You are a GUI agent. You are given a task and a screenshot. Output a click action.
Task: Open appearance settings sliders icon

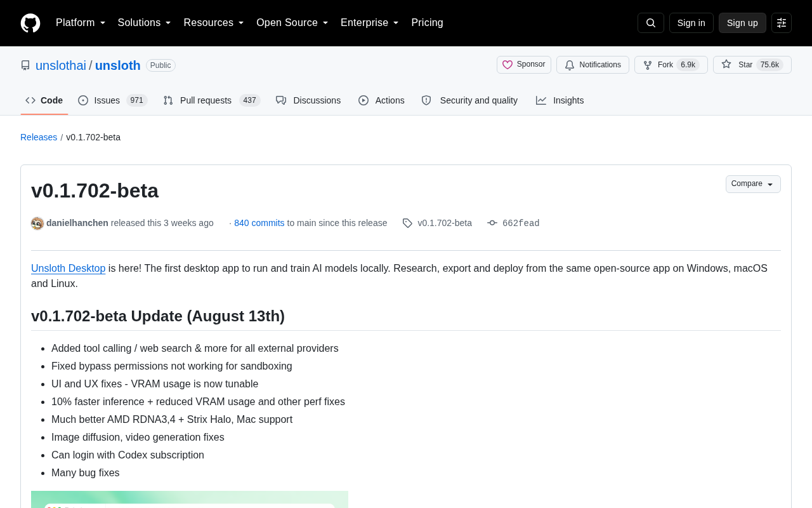tap(782, 23)
